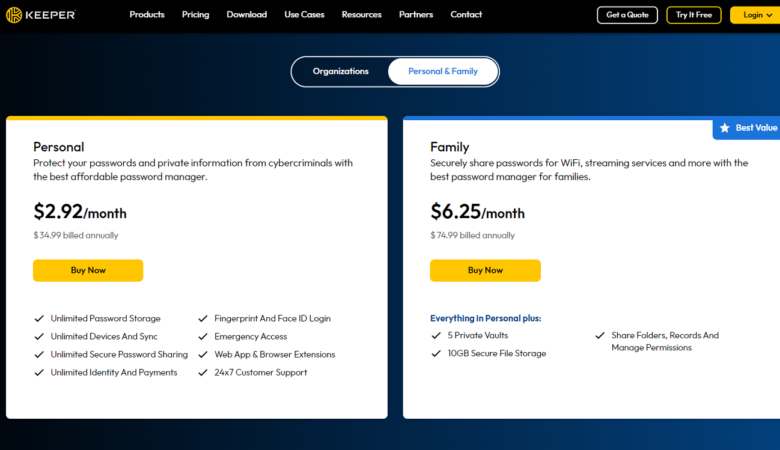This screenshot has width=780, height=450.
Task: Click the Personal plan description paragraph
Action: click(193, 170)
